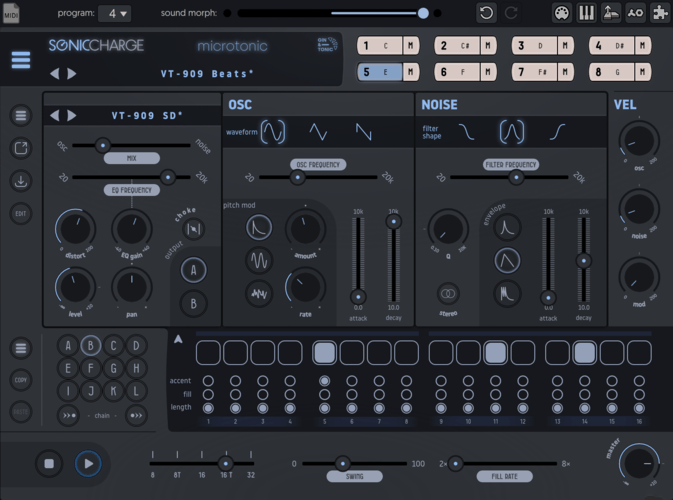Toggle the stereo noise button

[x=448, y=294]
